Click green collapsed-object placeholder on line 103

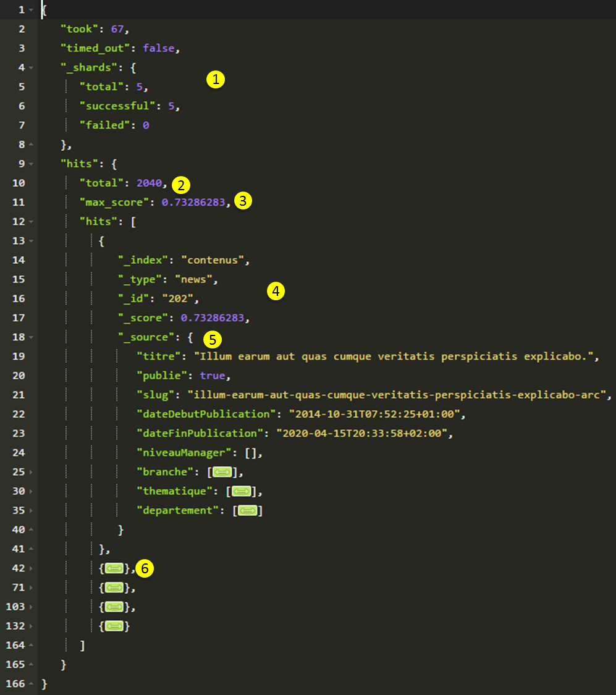pyautogui.click(x=114, y=607)
